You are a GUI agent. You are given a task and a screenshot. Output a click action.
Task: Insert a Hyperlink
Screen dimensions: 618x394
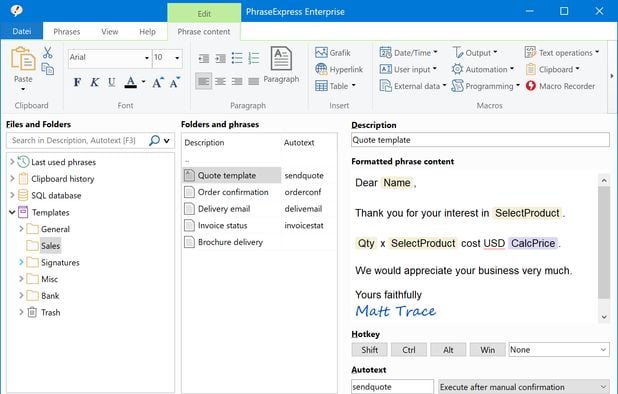(x=339, y=69)
